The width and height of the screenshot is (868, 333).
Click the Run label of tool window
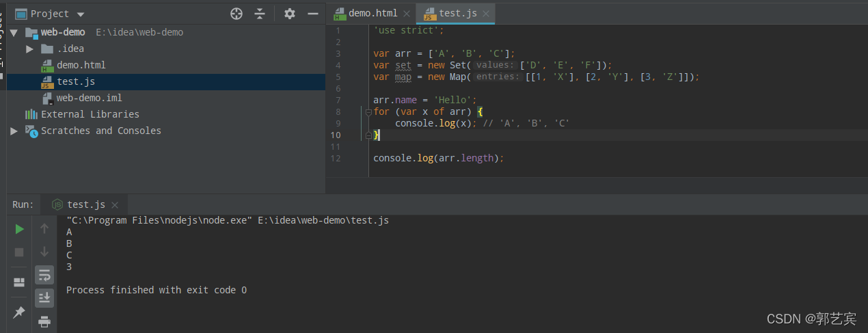23,204
